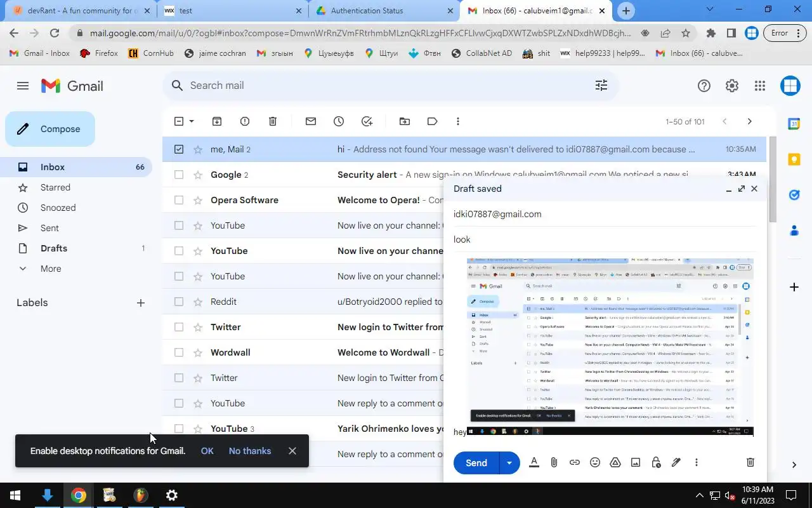Click the screenshot image in the draft
The width and height of the screenshot is (812, 508).
[x=610, y=347]
